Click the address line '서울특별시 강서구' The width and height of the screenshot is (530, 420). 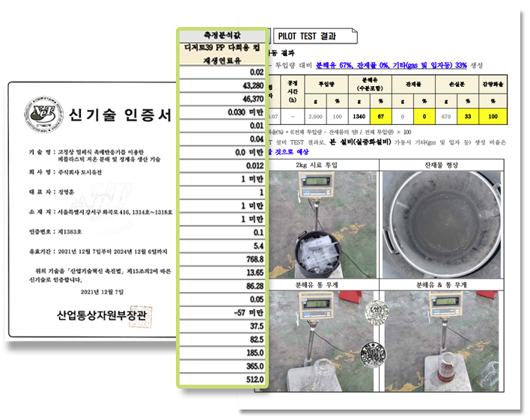(101, 212)
